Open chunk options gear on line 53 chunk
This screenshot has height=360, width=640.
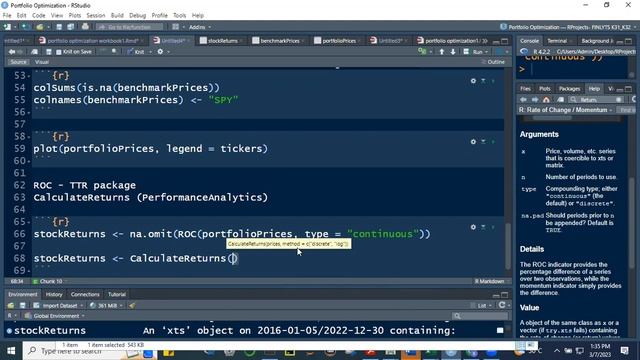[473, 81]
